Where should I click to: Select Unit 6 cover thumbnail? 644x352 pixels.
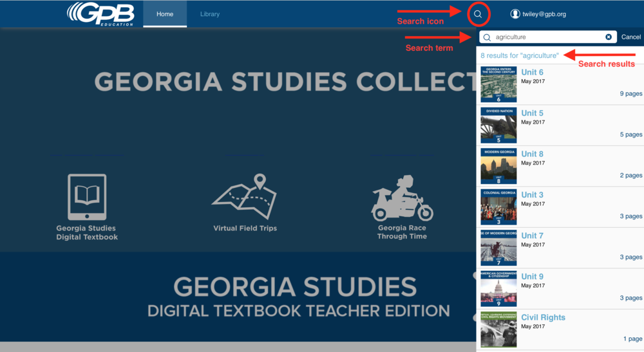[x=498, y=84]
